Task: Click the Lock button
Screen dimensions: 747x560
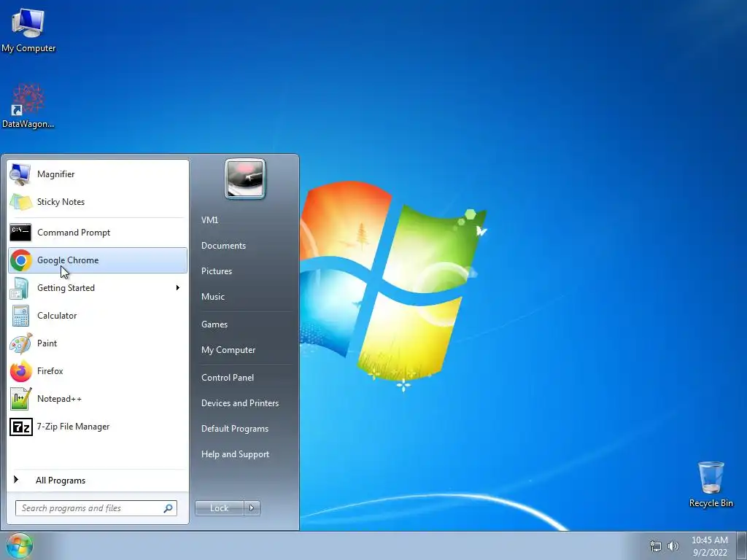Action: point(219,508)
